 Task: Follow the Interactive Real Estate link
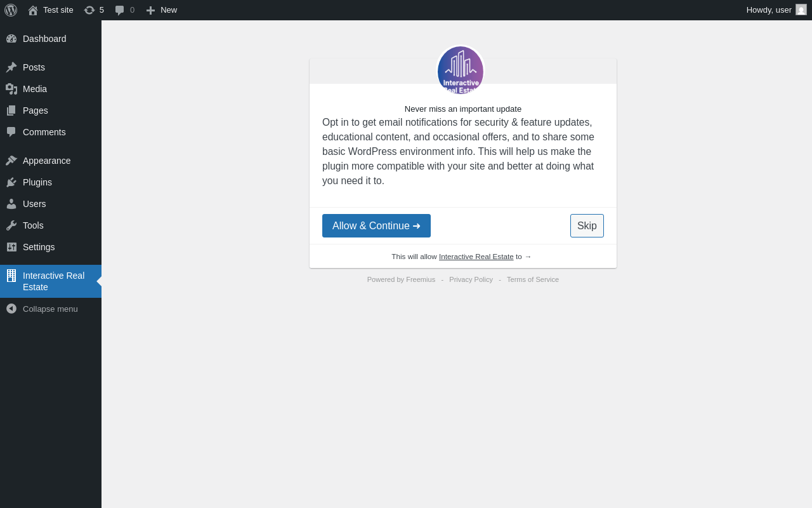pos(476,257)
